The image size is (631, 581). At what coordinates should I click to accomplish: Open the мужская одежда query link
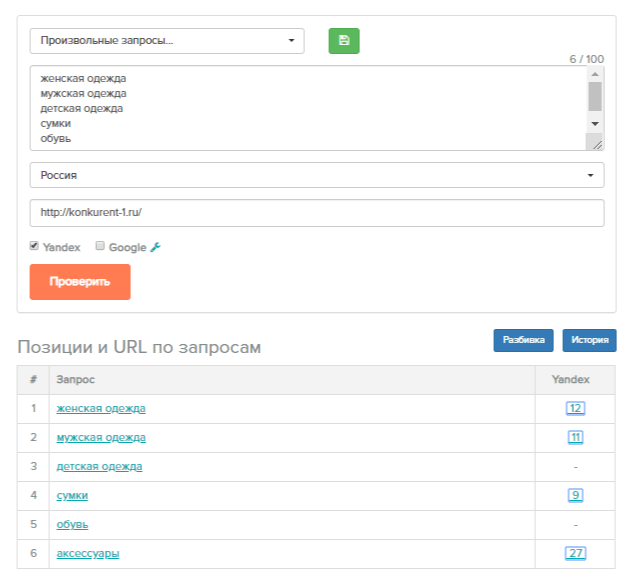click(x=101, y=437)
